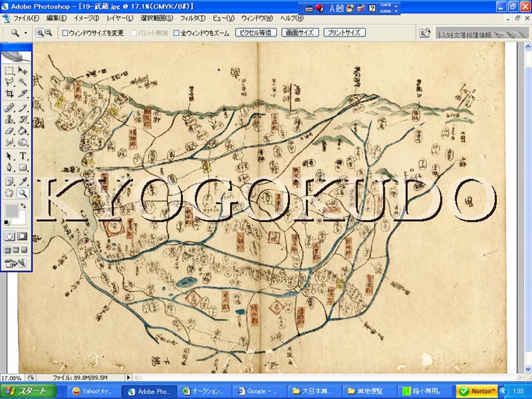532x399 pixels.
Task: Select the History Brush tool
Action: [x=23, y=119]
